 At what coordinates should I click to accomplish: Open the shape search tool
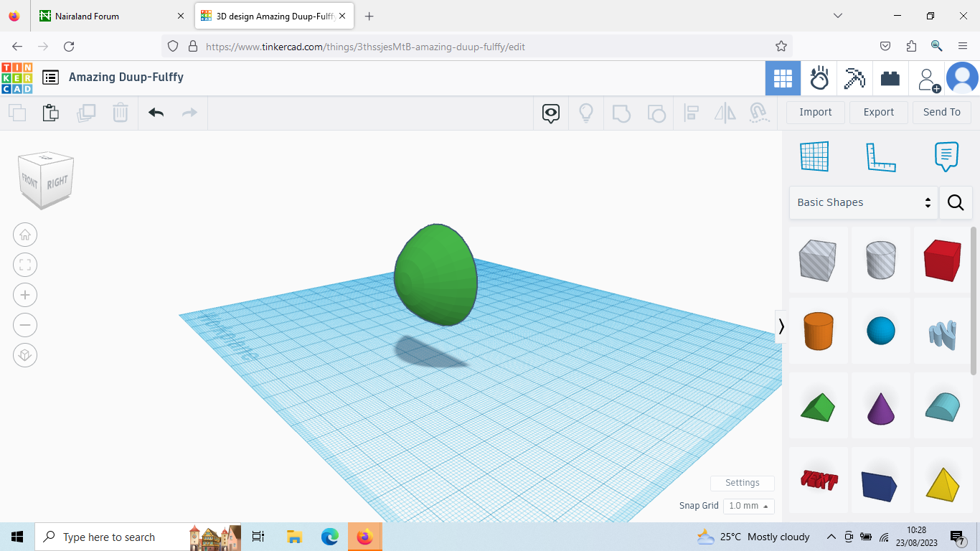pos(956,202)
